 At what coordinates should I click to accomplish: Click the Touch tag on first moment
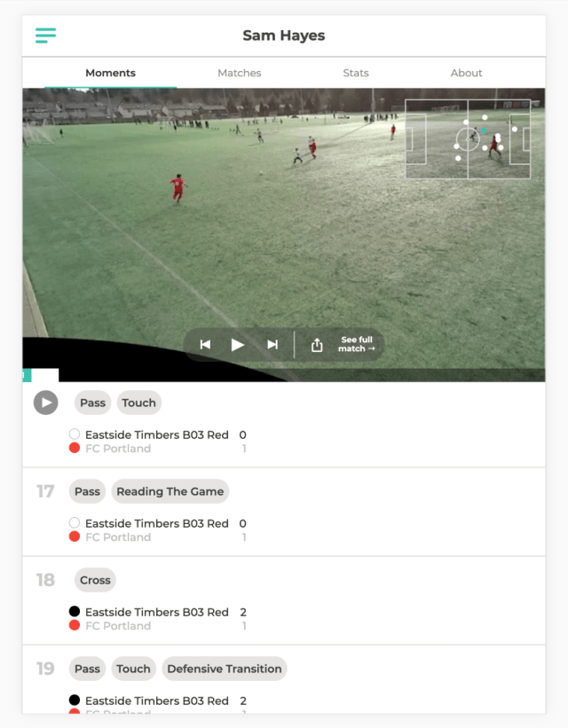(x=139, y=403)
